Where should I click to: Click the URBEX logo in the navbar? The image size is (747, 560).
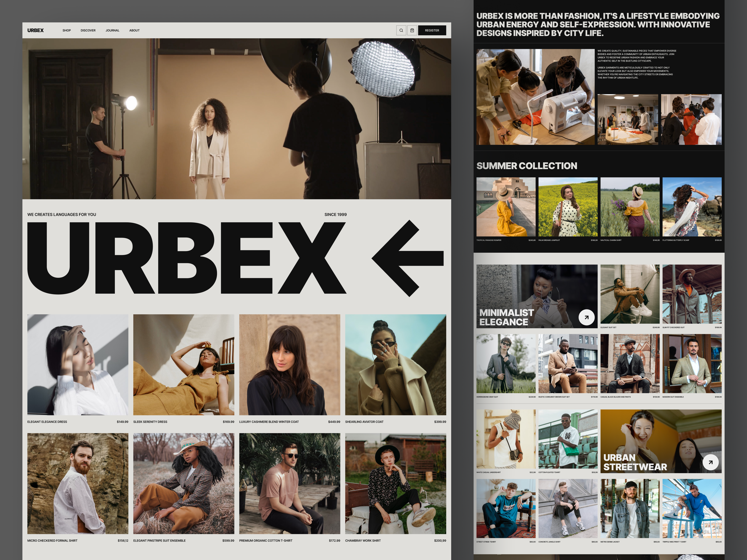coord(35,30)
